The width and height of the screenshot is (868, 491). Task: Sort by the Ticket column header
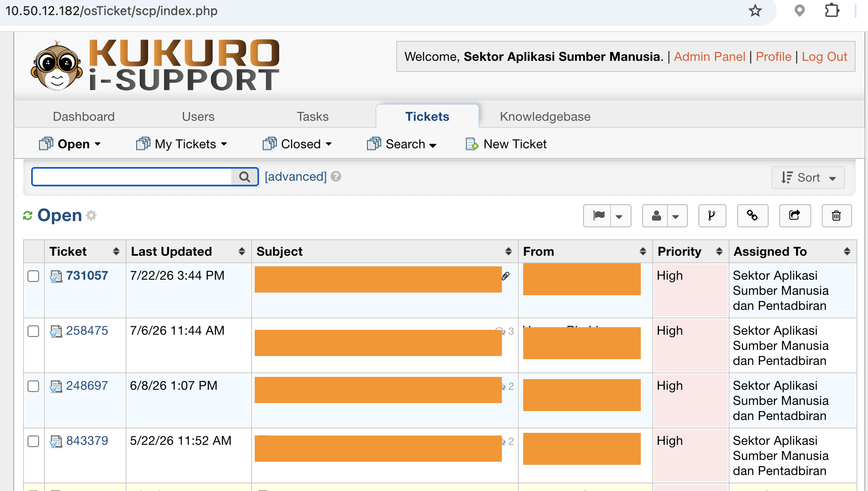[85, 251]
